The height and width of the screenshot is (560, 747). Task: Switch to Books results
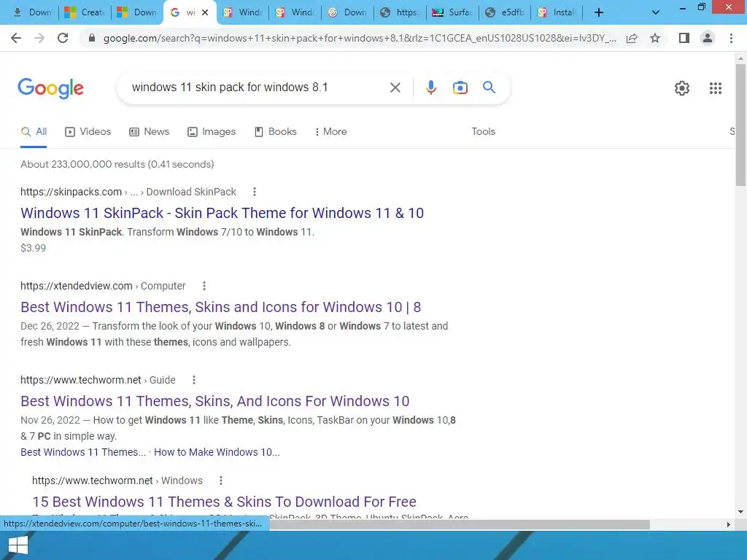tap(275, 132)
